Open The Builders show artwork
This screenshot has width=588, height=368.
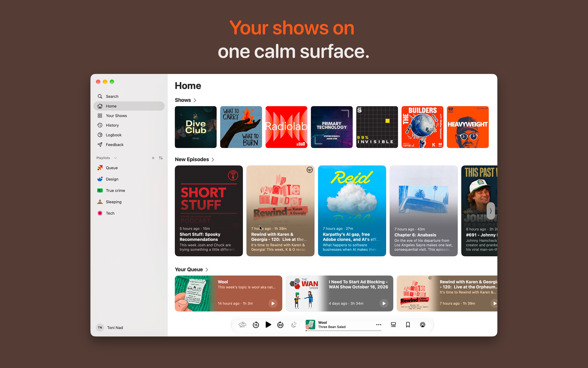point(422,127)
